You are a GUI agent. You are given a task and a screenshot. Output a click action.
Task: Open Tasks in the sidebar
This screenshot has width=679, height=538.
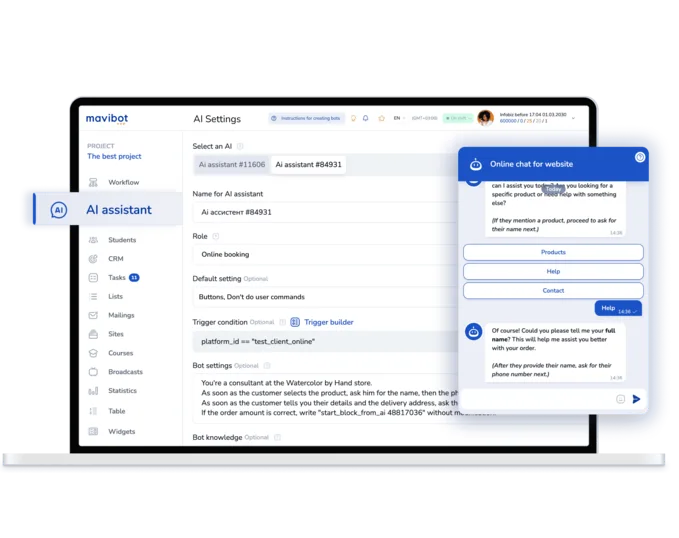coord(116,278)
